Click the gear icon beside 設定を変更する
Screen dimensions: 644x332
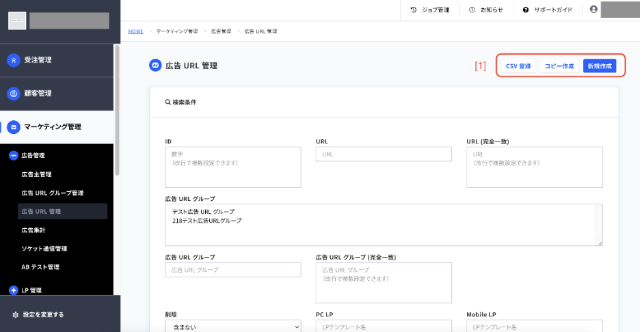click(x=16, y=315)
